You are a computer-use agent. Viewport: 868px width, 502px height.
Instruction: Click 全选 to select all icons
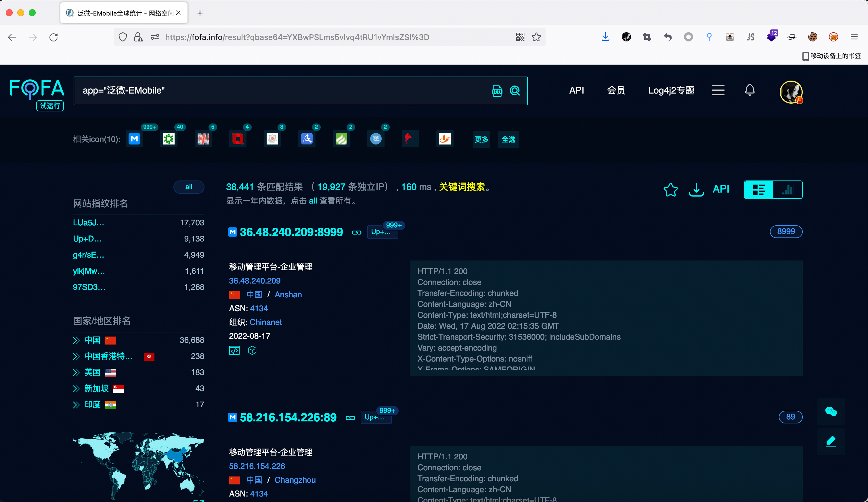pos(508,139)
